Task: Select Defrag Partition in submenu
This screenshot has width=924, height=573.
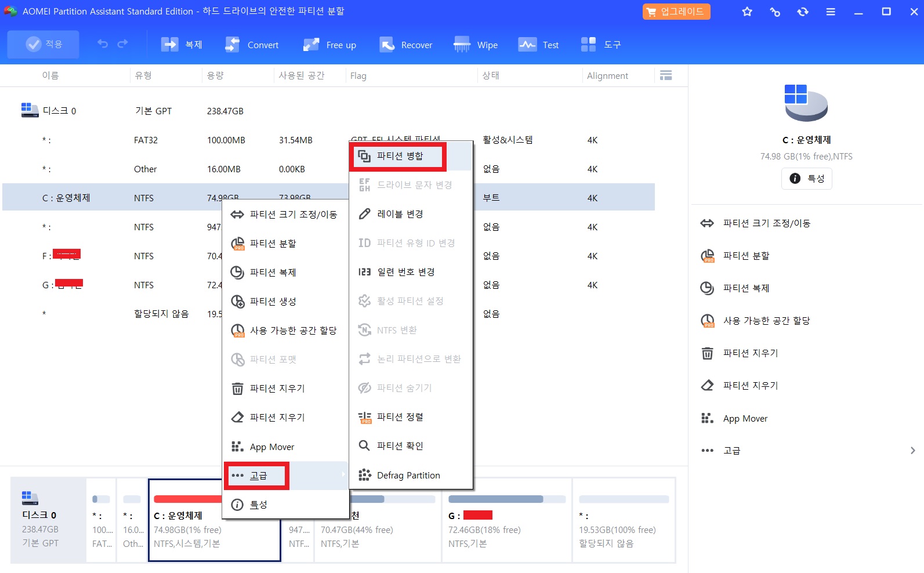Action: (x=411, y=475)
